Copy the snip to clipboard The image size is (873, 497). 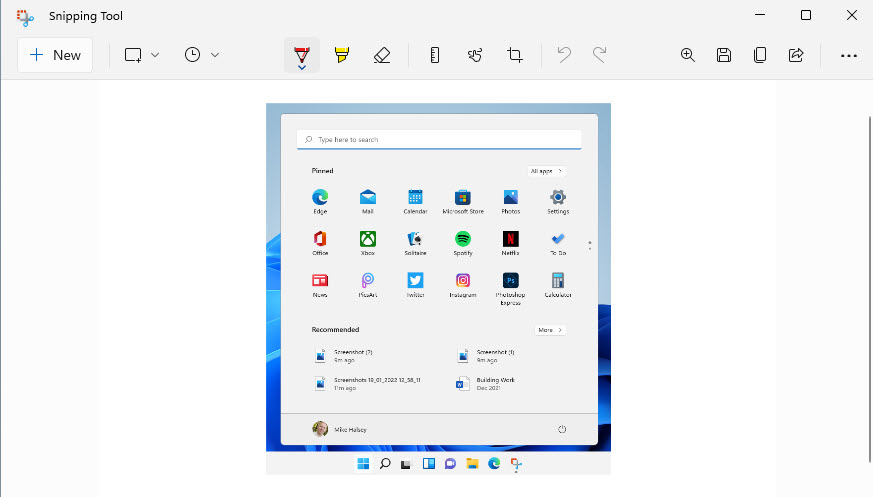pos(760,55)
